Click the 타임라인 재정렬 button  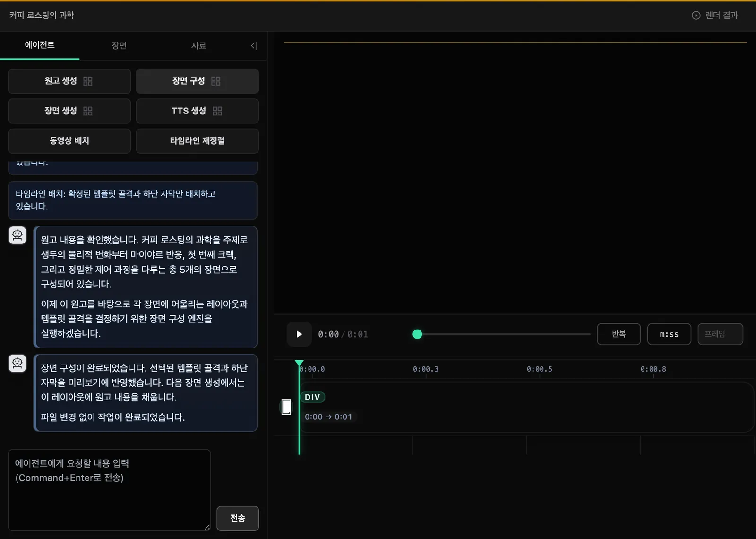click(x=198, y=141)
